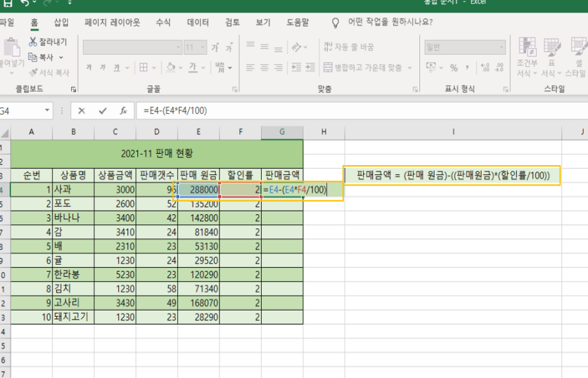Switch to the Data (데이터) tab

pyautogui.click(x=198, y=22)
